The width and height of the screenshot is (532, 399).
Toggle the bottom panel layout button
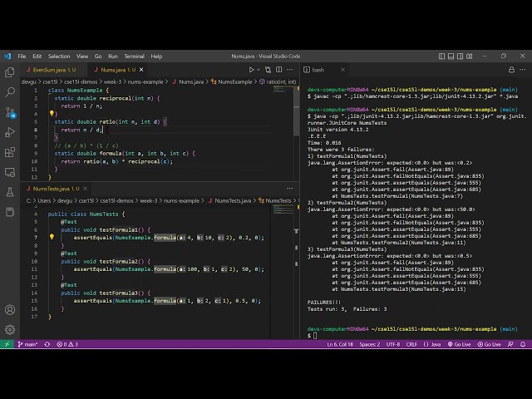pyautogui.click(x=451, y=57)
